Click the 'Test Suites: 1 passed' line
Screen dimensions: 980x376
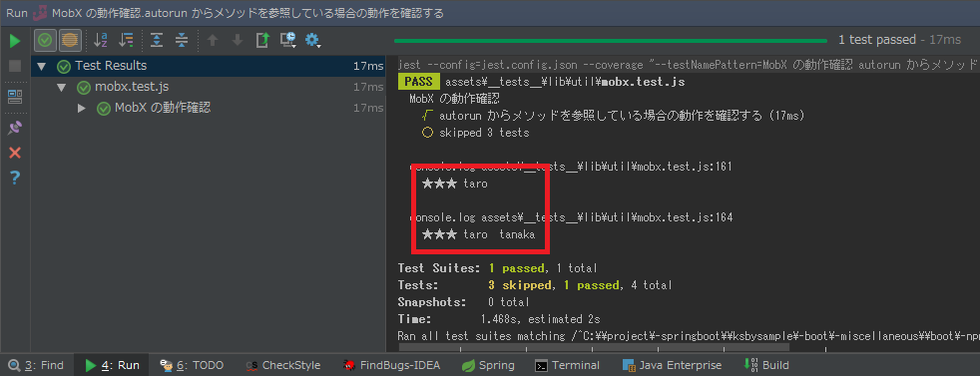[498, 268]
